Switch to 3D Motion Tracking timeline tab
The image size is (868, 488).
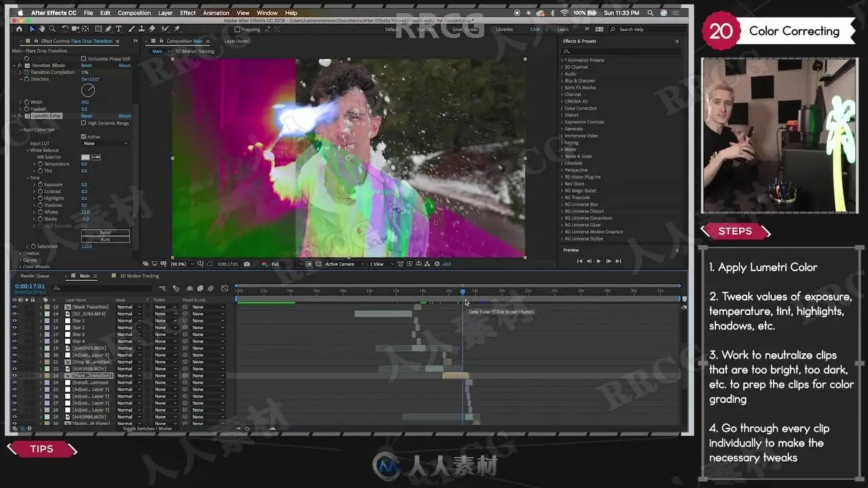point(139,276)
